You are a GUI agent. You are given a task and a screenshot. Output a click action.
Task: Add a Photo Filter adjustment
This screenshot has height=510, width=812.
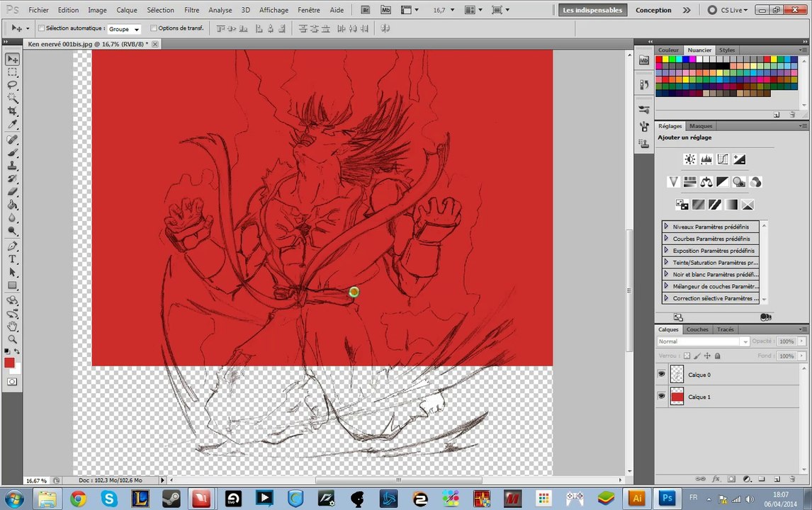(x=740, y=182)
